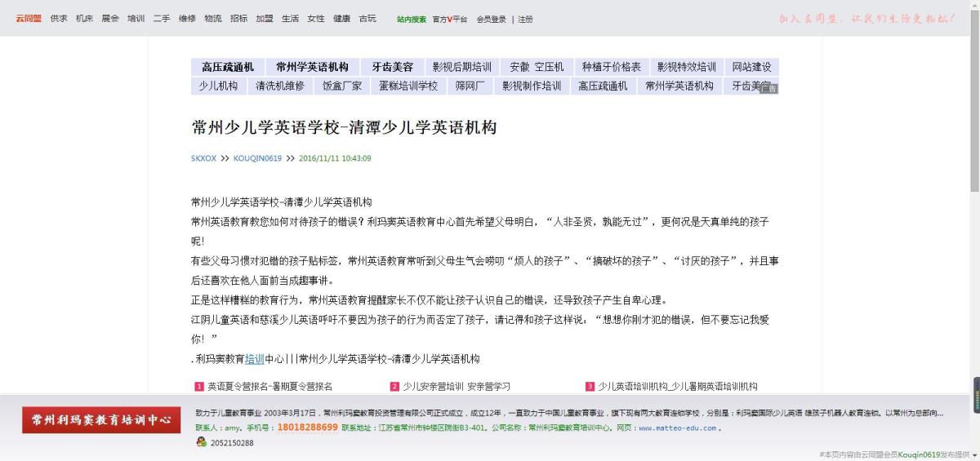Screen dimensions: 980x461
Task: Open the SKXOX breadcrumb link
Action: tap(203, 158)
